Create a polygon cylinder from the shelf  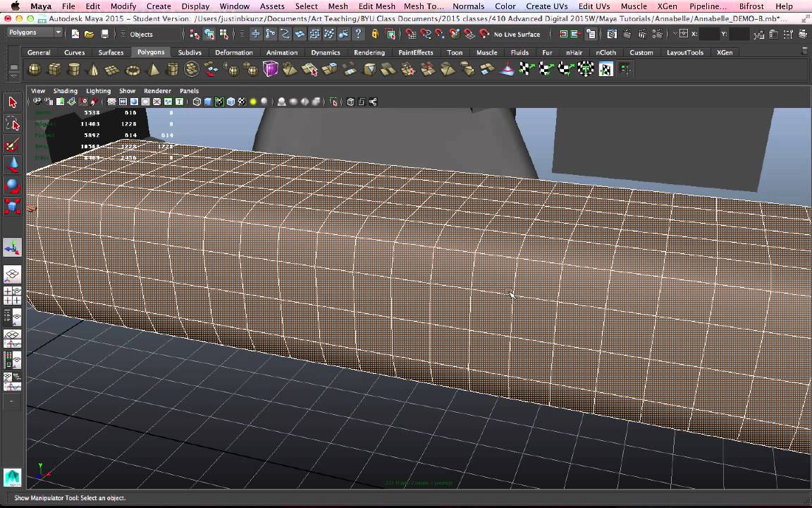(x=74, y=69)
